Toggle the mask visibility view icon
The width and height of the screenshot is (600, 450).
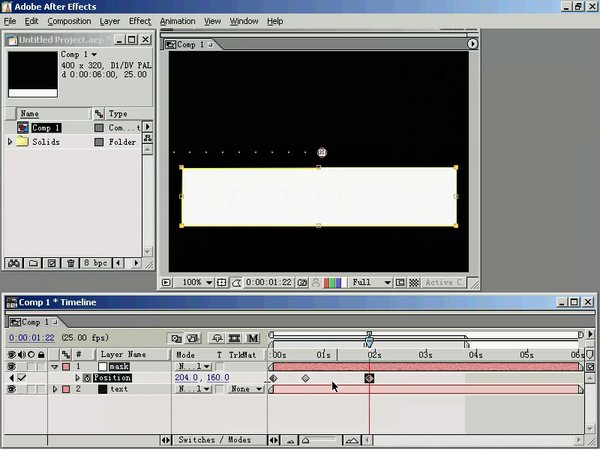tap(236, 283)
